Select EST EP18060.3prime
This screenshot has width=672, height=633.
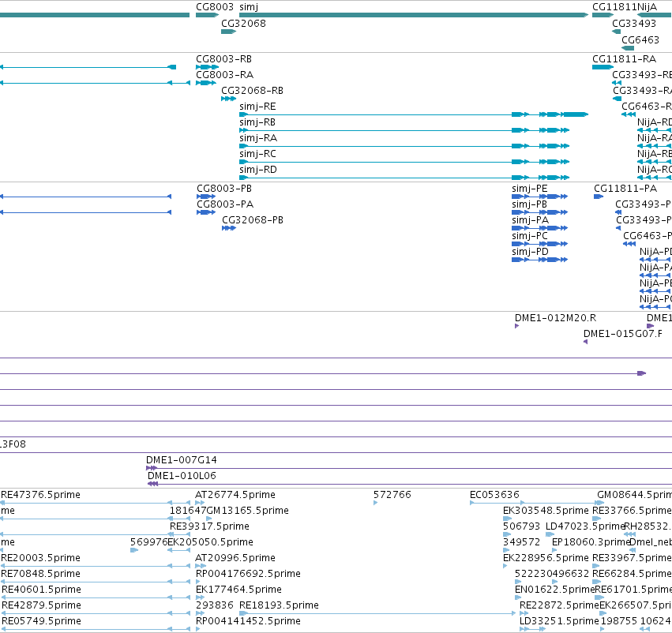[x=591, y=542]
